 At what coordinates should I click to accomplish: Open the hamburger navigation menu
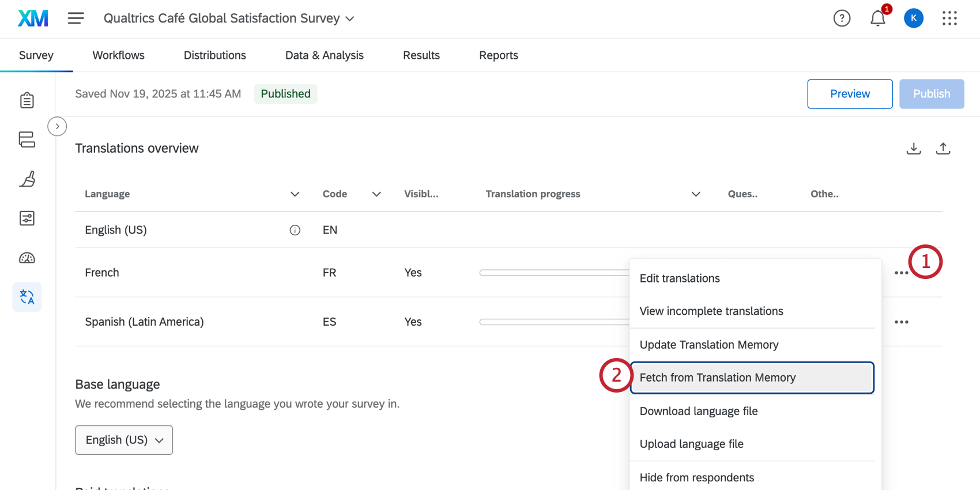pos(76,18)
